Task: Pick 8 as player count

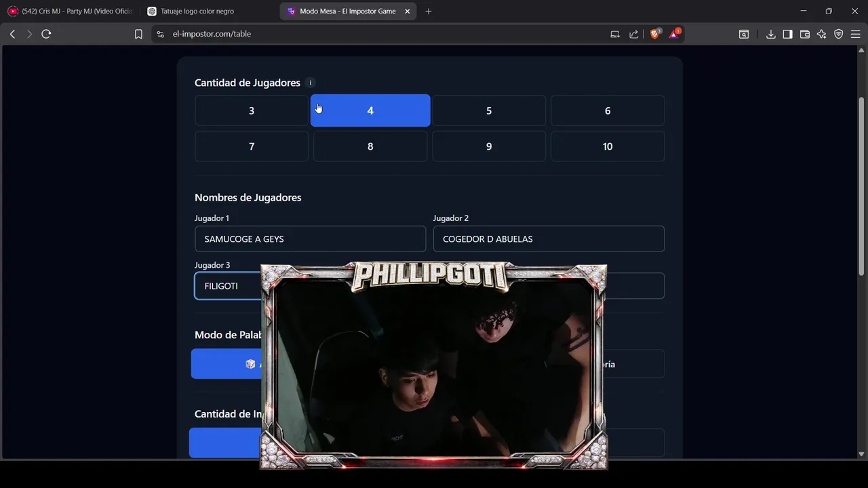Action: (x=370, y=146)
